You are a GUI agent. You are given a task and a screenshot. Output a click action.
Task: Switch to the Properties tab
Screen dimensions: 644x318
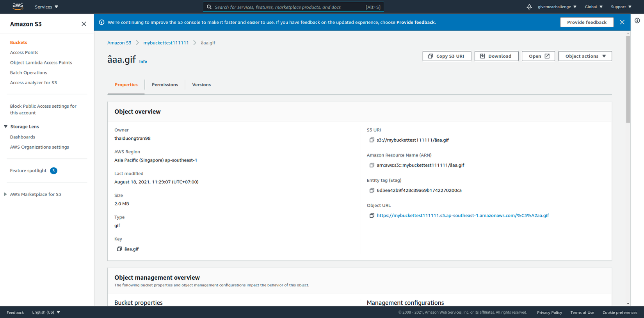(x=126, y=85)
